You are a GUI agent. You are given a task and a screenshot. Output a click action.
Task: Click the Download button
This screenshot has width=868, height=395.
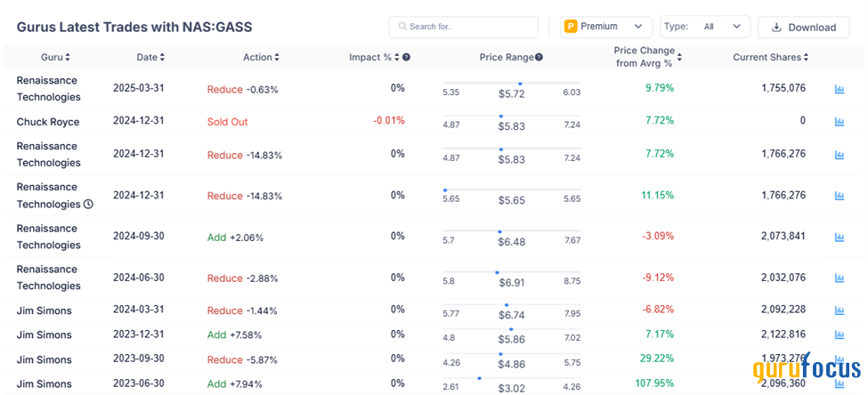pos(804,27)
